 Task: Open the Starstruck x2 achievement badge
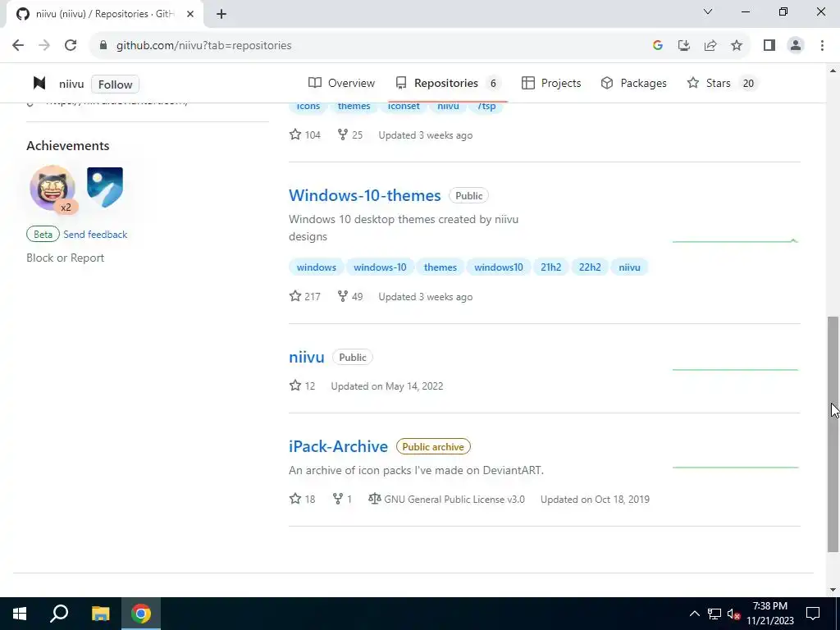coord(53,189)
